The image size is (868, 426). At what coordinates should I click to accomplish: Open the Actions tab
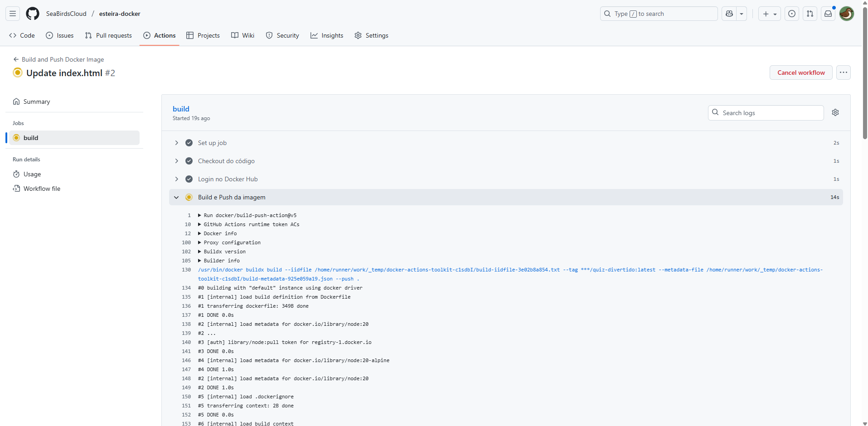(160, 35)
